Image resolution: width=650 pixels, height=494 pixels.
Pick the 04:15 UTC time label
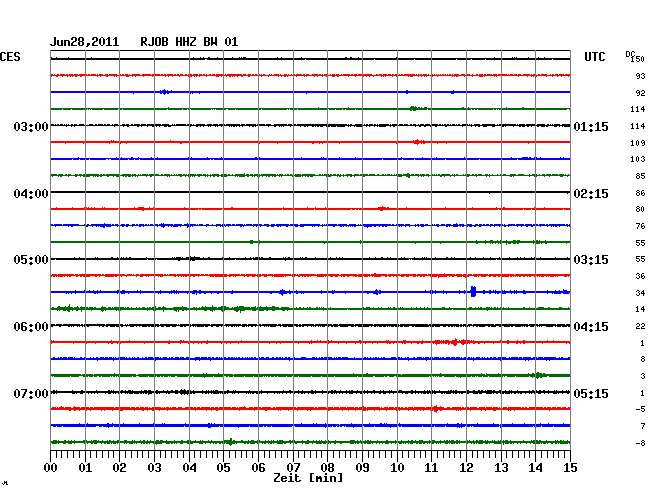(591, 327)
